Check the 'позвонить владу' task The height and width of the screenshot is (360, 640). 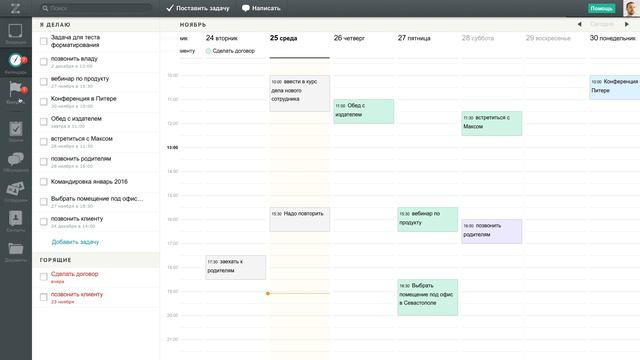44,62
